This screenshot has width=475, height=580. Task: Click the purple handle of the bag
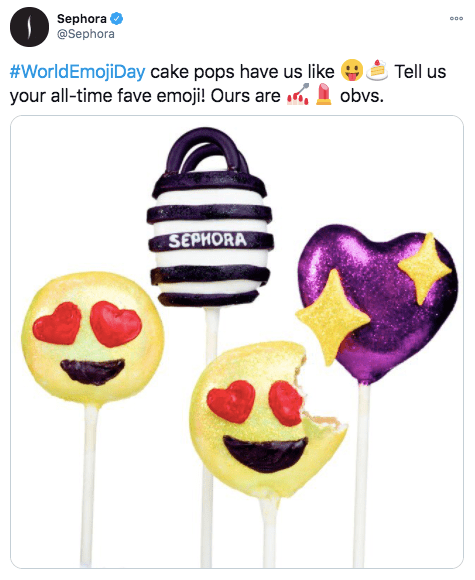208,151
